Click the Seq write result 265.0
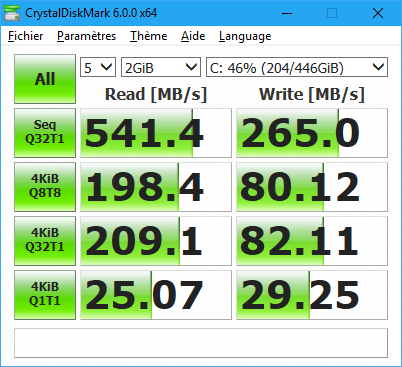This screenshot has height=367, width=402. pyautogui.click(x=312, y=133)
